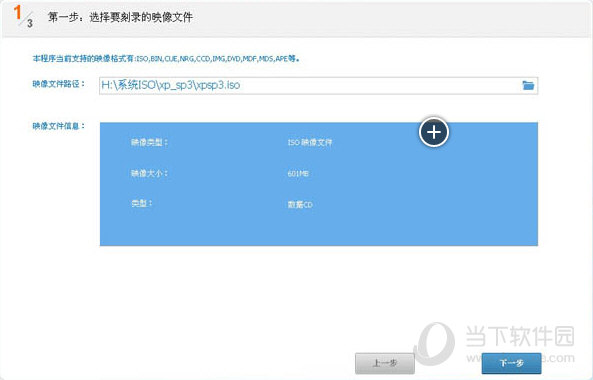Select the ISO 映像文件 type value
The width and height of the screenshot is (593, 380).
[310, 143]
